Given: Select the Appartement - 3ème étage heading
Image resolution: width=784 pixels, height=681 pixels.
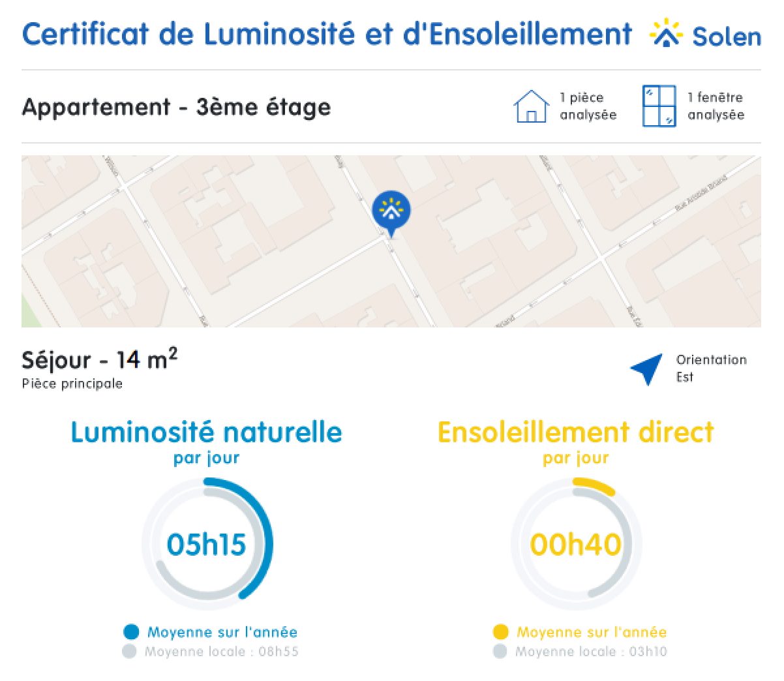Looking at the screenshot, I should (176, 107).
